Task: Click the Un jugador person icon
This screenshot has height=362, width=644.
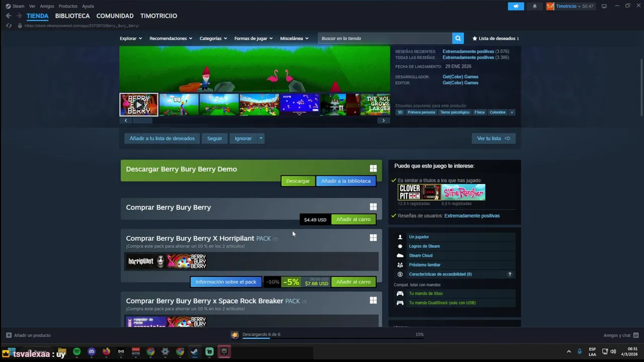Action: point(400,237)
